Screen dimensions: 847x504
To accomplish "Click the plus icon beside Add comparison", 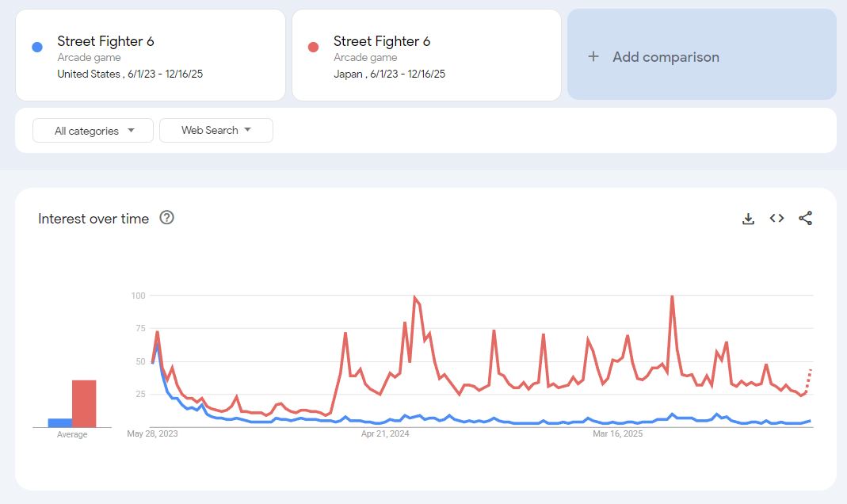I will (x=593, y=56).
